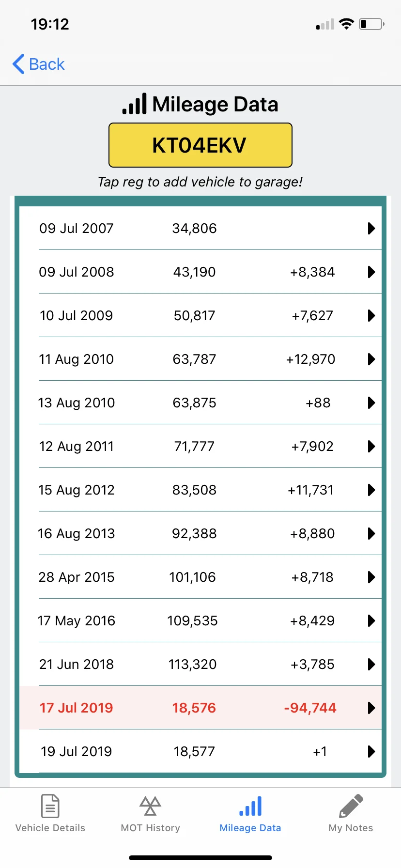This screenshot has width=401, height=868.
Task: Tap the Wi-Fi status icon
Action: coord(346,24)
